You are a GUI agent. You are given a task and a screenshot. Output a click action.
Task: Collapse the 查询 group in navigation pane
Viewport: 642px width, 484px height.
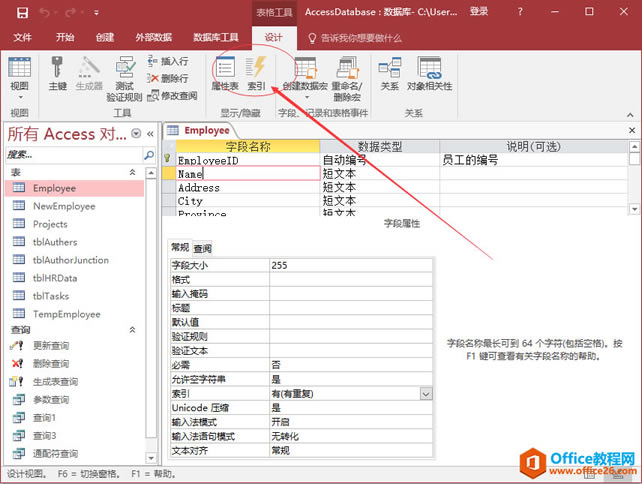[132, 330]
